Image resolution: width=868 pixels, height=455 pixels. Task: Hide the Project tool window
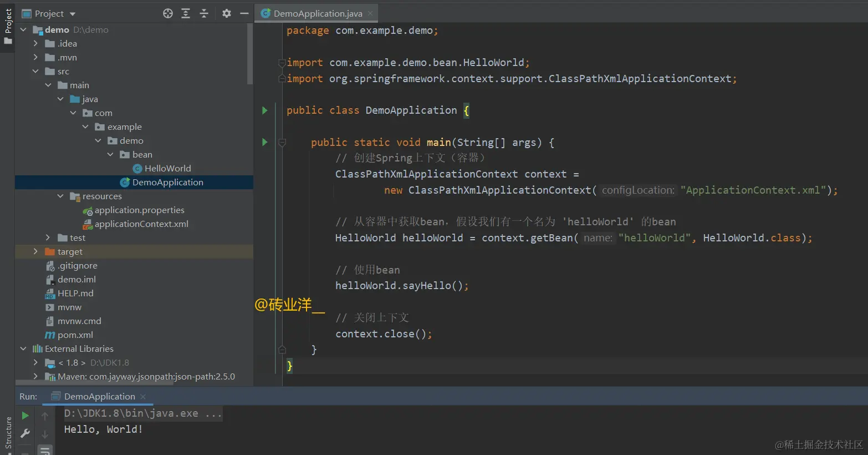pyautogui.click(x=244, y=13)
